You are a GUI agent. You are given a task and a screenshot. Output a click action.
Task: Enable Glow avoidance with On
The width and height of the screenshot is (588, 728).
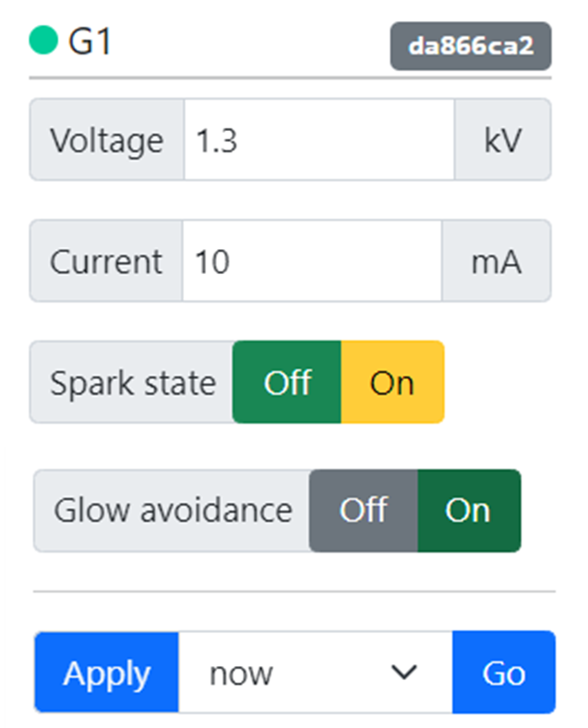pyautogui.click(x=468, y=510)
